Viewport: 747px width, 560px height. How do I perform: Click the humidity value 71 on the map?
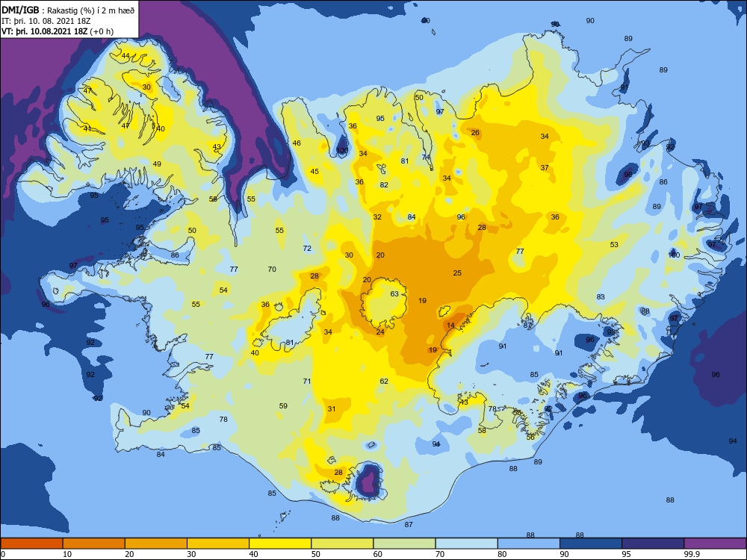[307, 381]
